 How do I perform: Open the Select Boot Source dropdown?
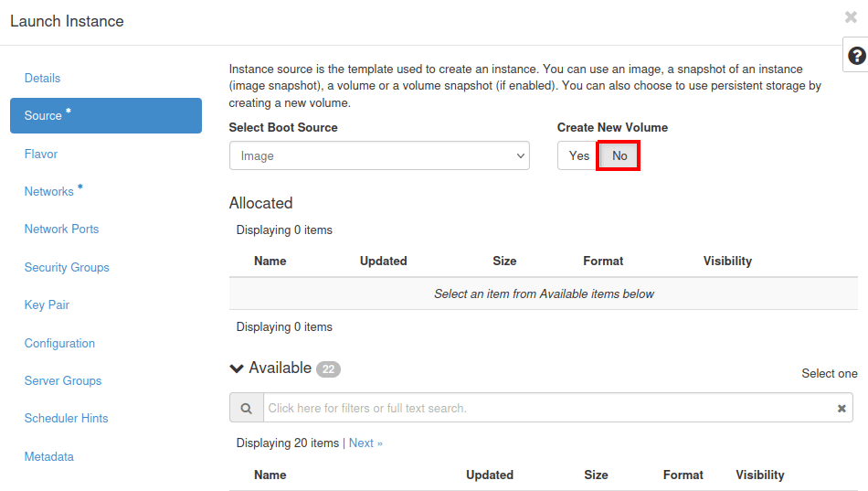pos(379,155)
